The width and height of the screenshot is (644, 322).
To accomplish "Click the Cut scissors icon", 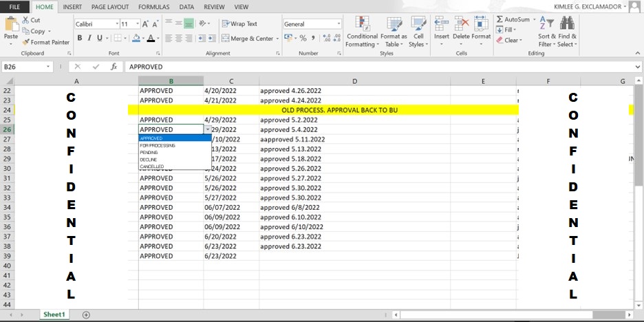I will tap(25, 20).
